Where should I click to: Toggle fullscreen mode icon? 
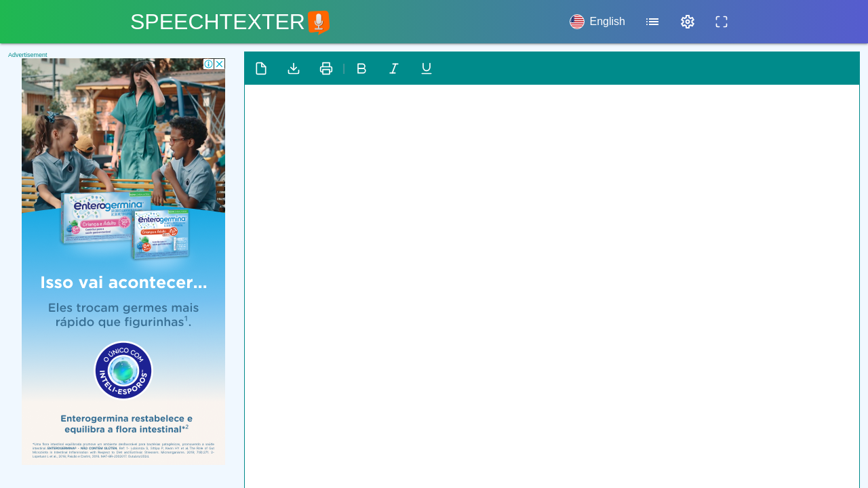(x=722, y=22)
